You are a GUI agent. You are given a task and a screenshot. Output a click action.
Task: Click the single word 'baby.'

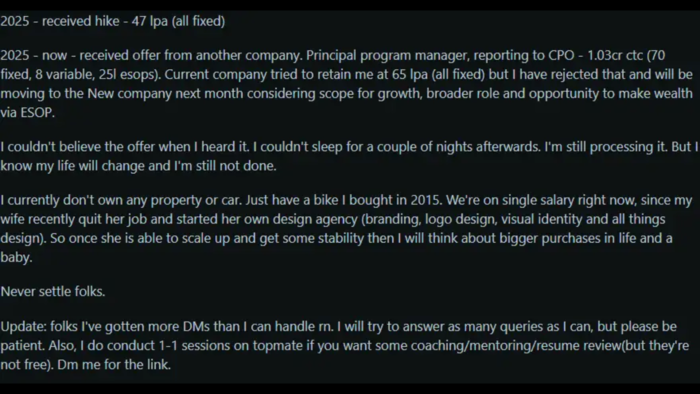[x=16, y=257]
